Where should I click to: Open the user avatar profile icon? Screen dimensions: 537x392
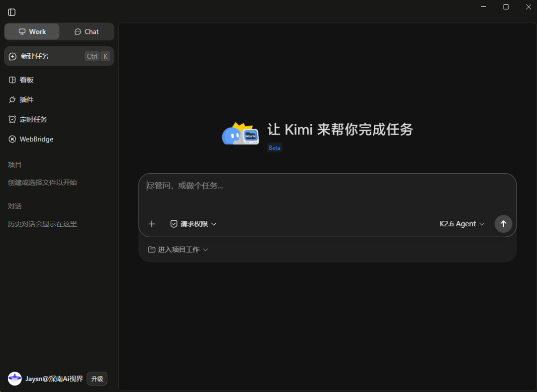[x=15, y=379]
